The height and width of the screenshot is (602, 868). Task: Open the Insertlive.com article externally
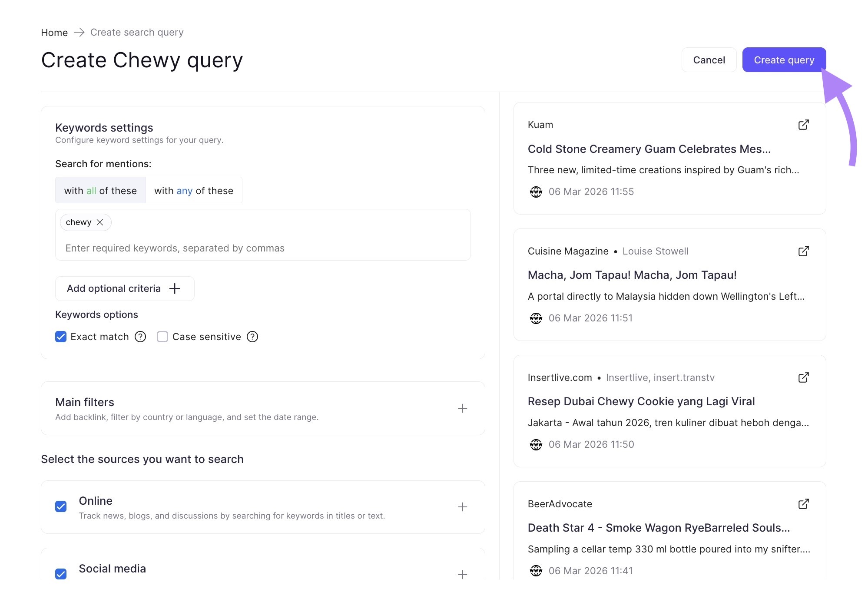[x=804, y=377]
